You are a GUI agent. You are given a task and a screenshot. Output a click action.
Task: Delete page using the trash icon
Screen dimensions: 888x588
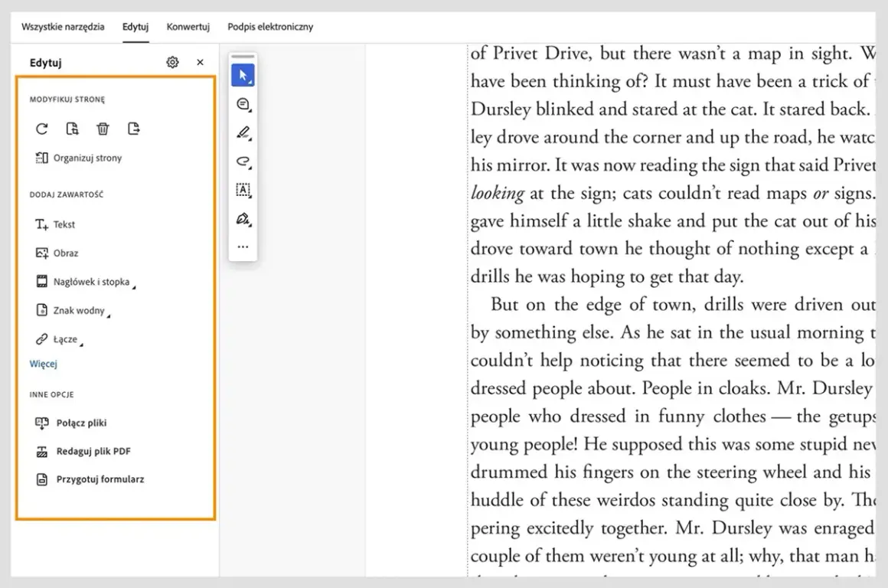pyautogui.click(x=103, y=129)
